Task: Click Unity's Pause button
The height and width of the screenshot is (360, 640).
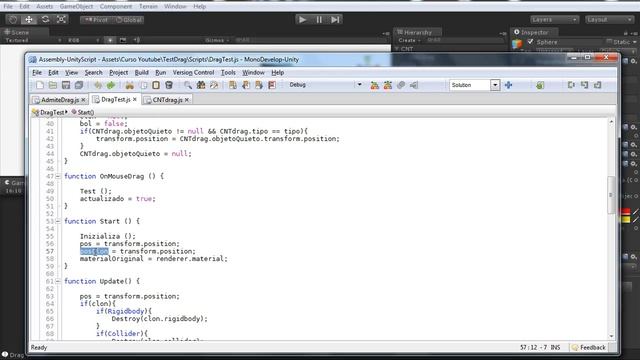Action: click(319, 20)
